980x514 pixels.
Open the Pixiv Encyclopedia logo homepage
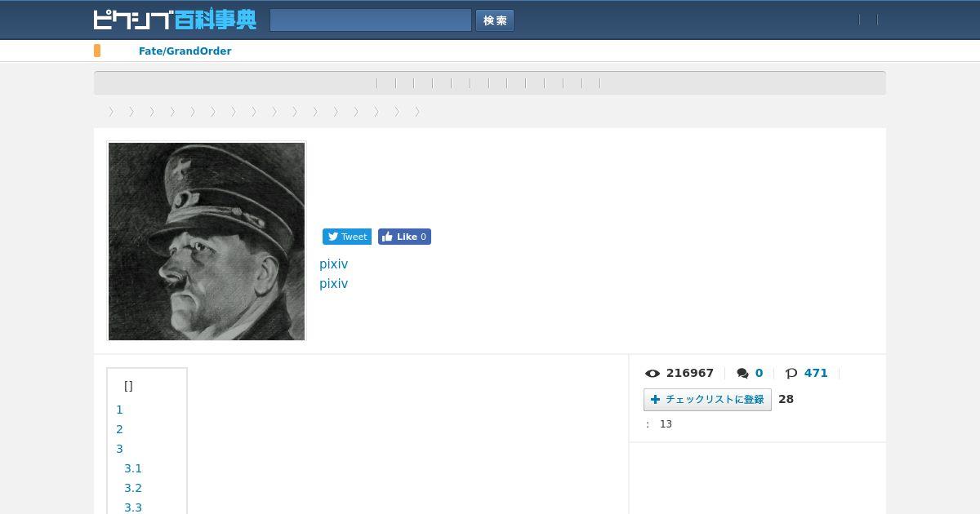(175, 20)
